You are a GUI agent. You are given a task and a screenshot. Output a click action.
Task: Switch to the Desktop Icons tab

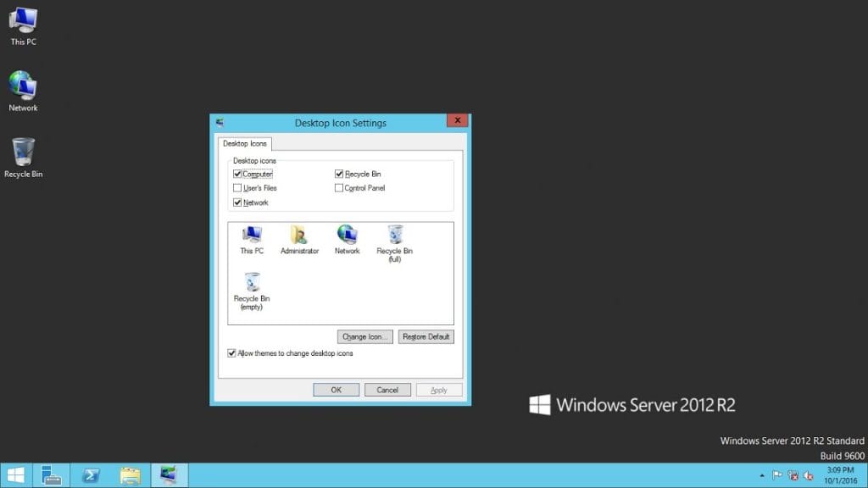point(244,143)
